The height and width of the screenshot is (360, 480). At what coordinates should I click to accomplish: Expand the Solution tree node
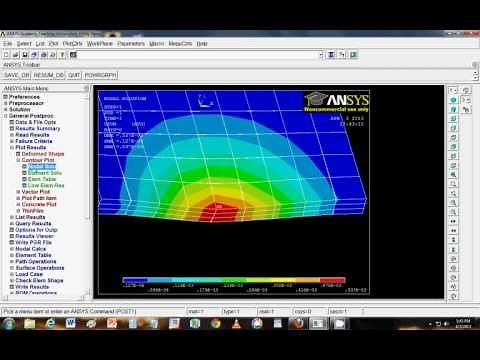pos(5,110)
